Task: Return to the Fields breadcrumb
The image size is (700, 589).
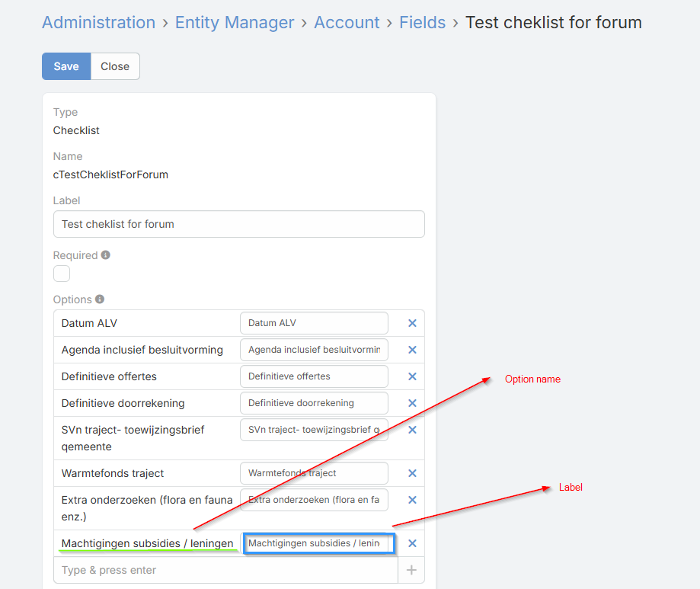Action: click(422, 23)
